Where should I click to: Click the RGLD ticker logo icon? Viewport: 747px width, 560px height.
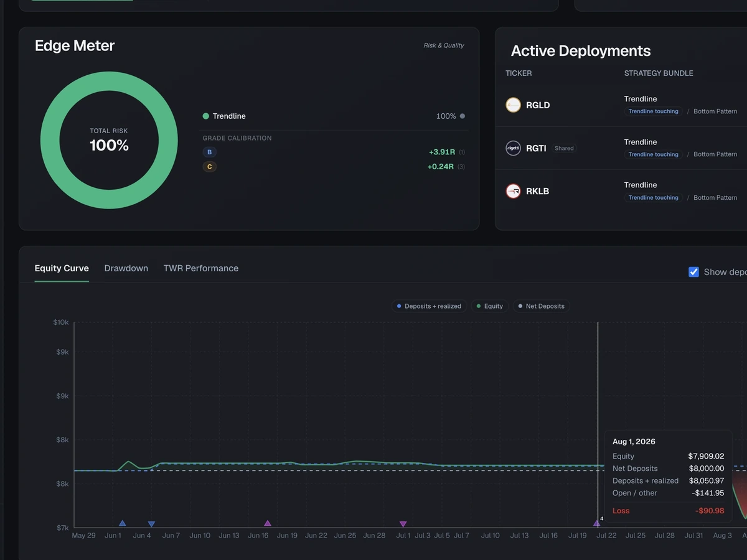tap(513, 105)
